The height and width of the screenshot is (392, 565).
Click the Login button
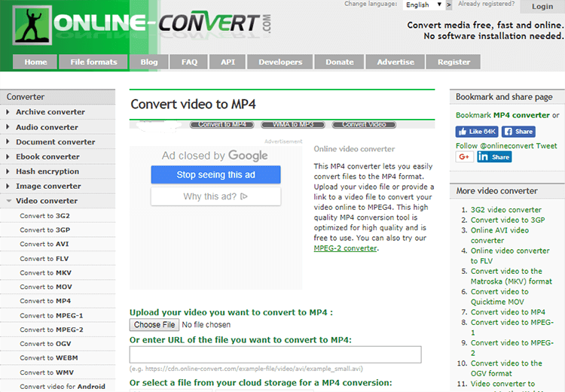tap(542, 7)
